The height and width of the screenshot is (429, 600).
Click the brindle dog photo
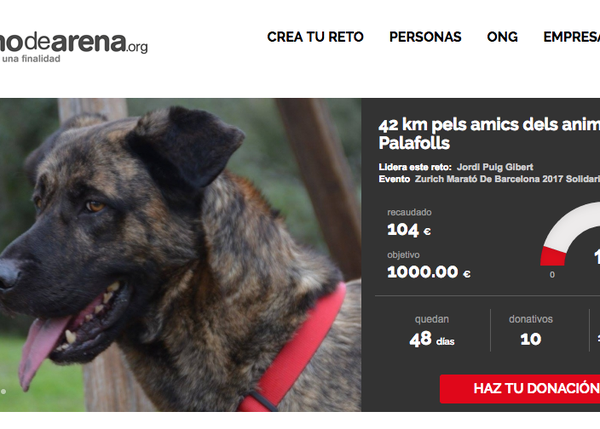coord(180,255)
